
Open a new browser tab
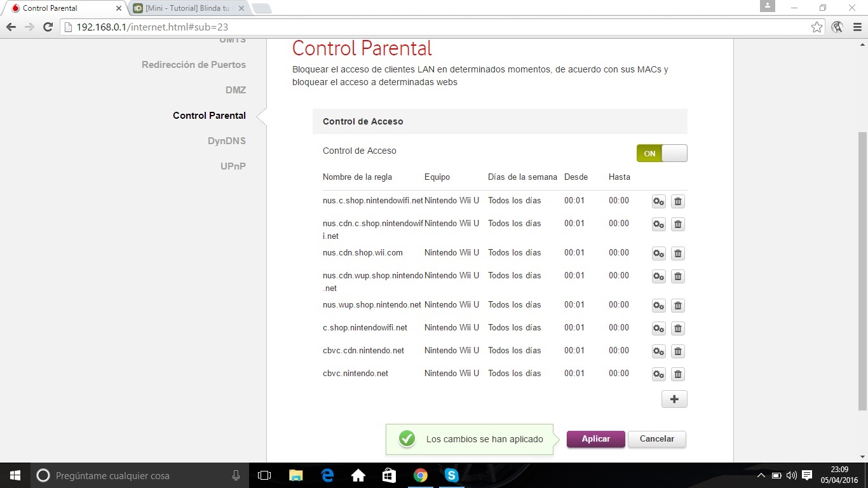point(262,8)
